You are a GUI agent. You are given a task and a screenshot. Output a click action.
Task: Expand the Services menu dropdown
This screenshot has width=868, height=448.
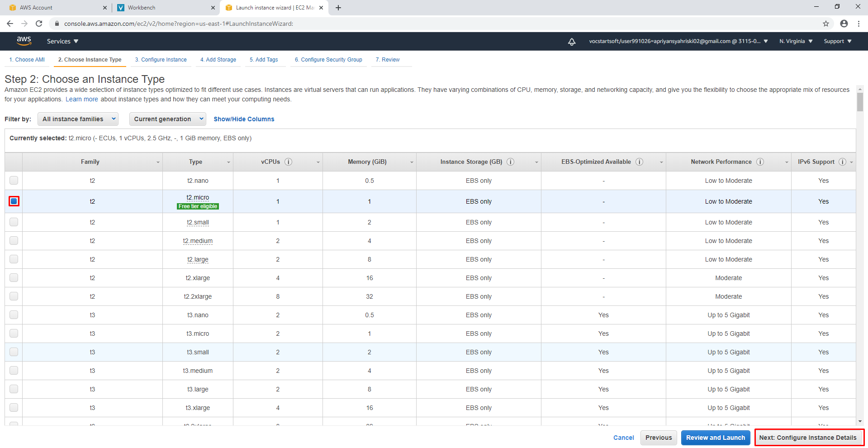pyautogui.click(x=62, y=41)
